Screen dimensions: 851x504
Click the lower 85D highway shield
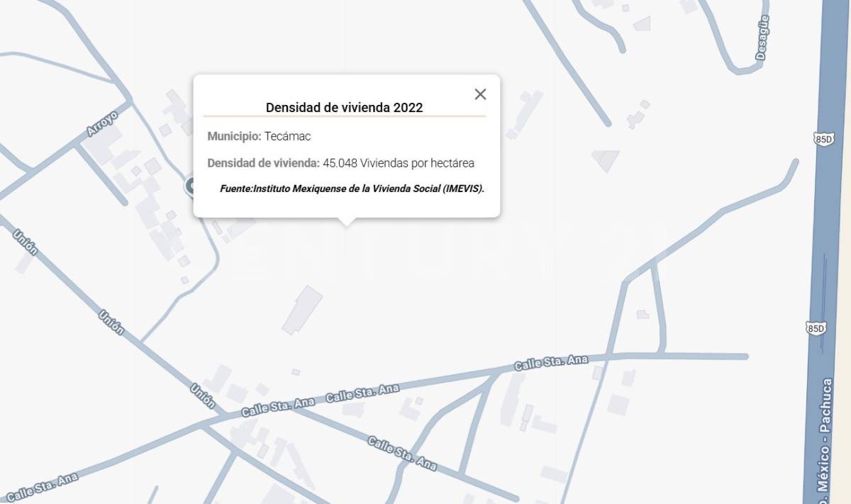click(816, 327)
